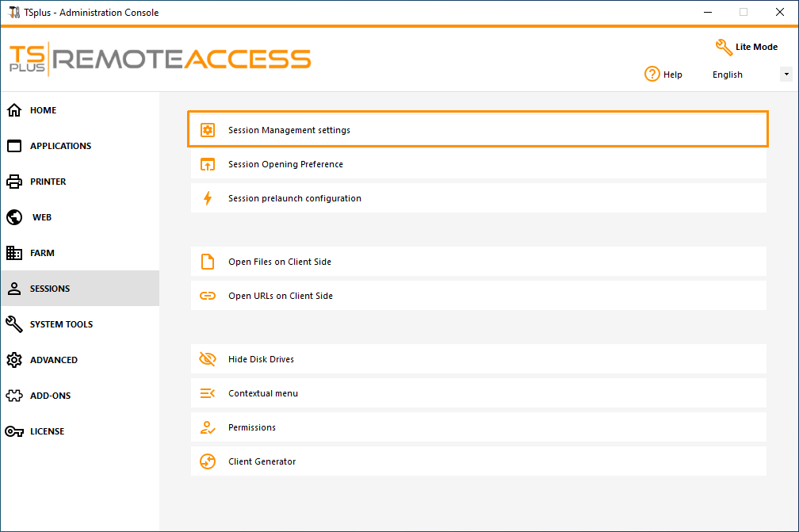
Task: Select the Printer icon in the sidebar
Action: coord(13,181)
